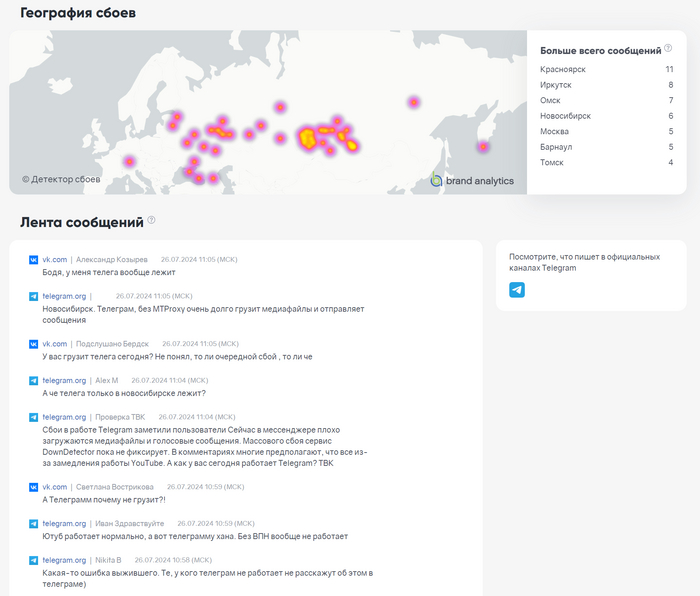Click message 'А Телеграмм почему не грузит?!'
Viewport: 700px width, 596px height.
click(104, 500)
